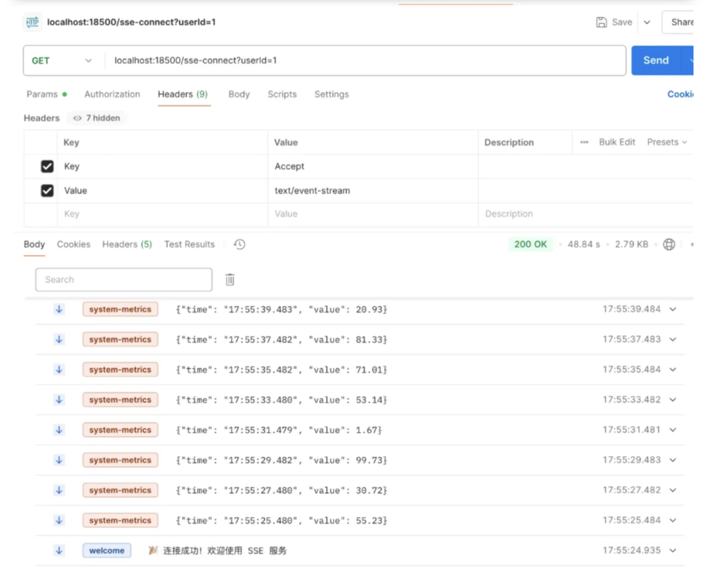The image size is (726, 588).
Task: Expand the welcome message at 17:55:24.935
Action: tap(673, 550)
